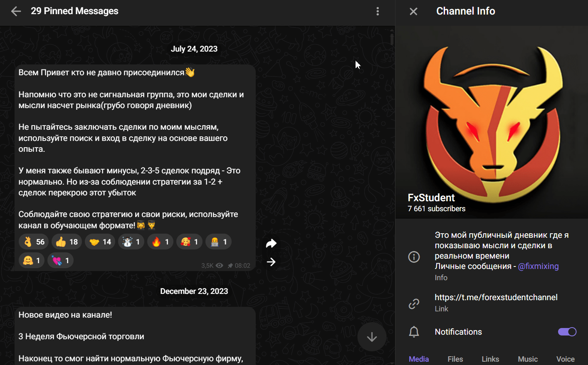This screenshot has height=365, width=588.
Task: Switch to the Music tab
Action: tap(528, 359)
